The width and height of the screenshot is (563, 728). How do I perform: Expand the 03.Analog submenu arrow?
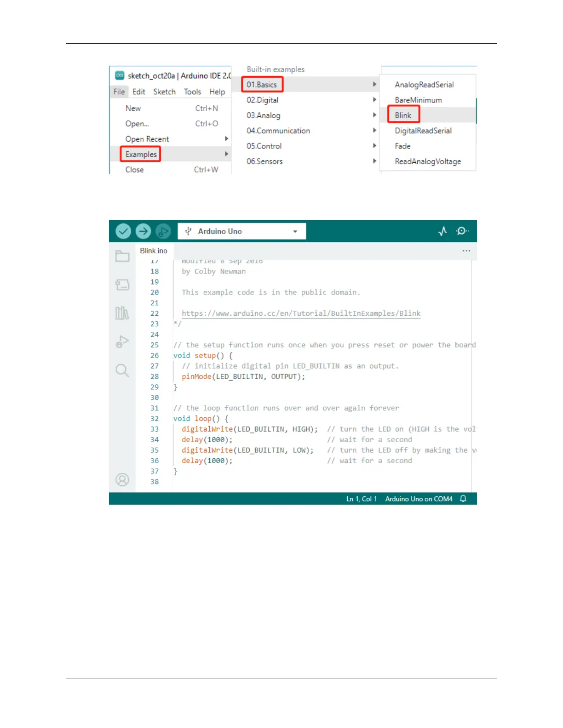point(374,115)
